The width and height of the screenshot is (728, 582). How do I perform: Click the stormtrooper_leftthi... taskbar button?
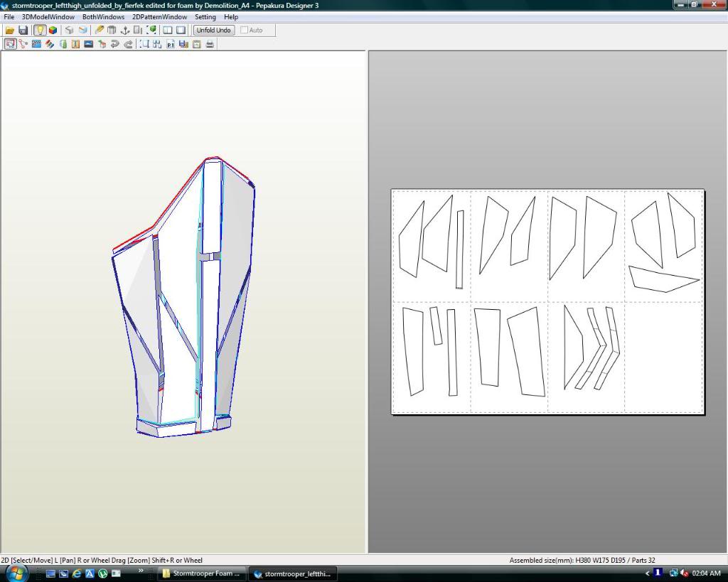coord(293,573)
